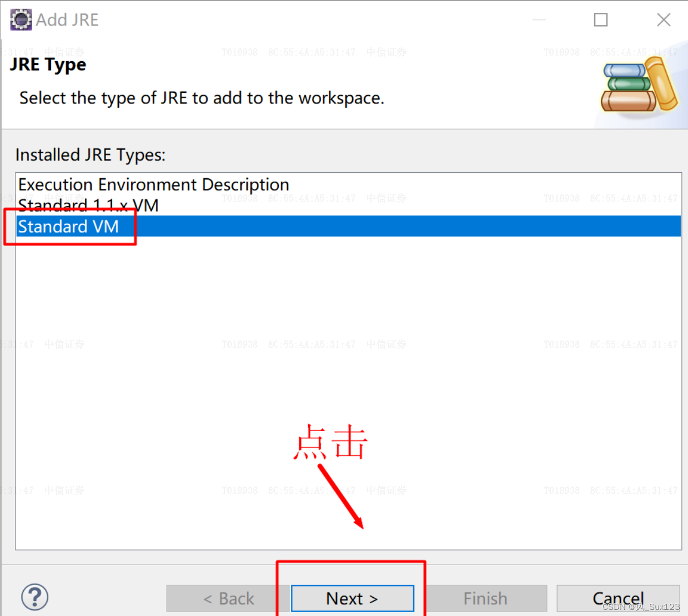
Task: Select Execution Environment Description
Action: 348,184
